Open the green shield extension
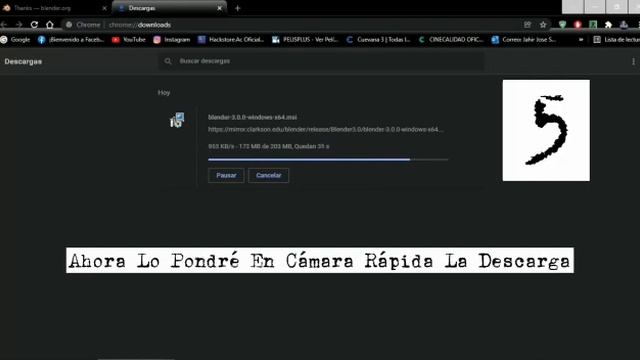 [x=562, y=24]
